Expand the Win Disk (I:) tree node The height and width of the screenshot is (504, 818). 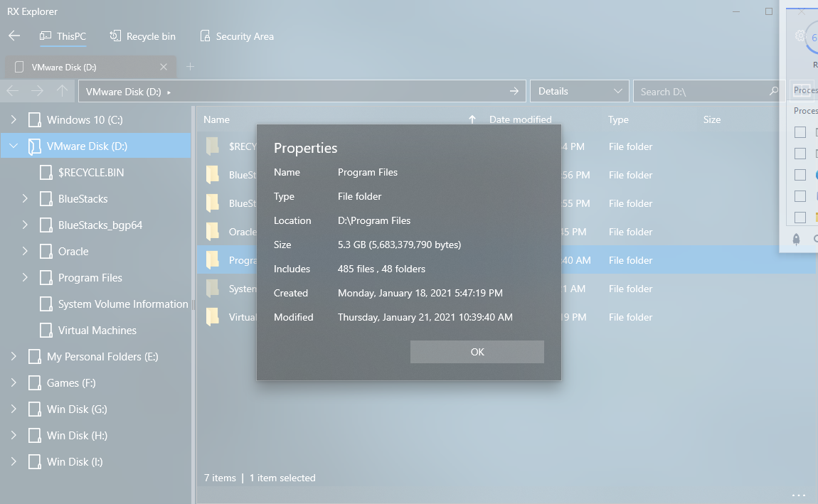pyautogui.click(x=14, y=462)
